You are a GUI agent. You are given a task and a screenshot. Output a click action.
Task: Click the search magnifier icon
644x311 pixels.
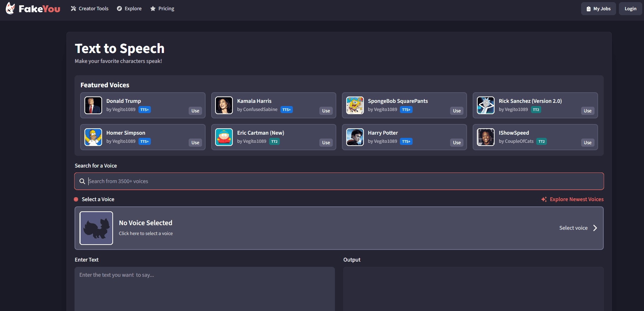[x=82, y=181]
